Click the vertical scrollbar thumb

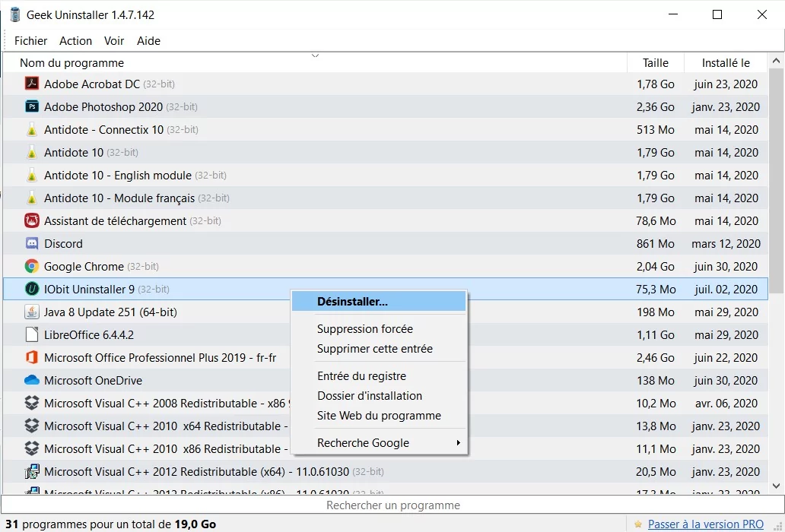tap(777, 181)
